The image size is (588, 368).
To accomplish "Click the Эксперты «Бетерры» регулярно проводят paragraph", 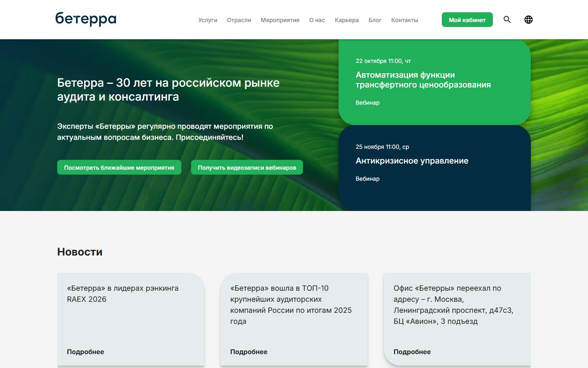I will click(165, 132).
